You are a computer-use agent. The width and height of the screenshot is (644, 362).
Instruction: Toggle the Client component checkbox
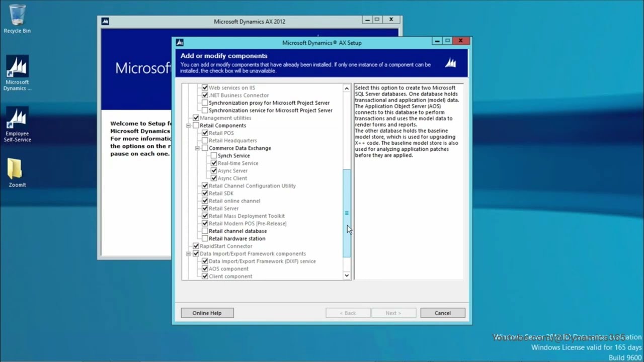coord(205,277)
